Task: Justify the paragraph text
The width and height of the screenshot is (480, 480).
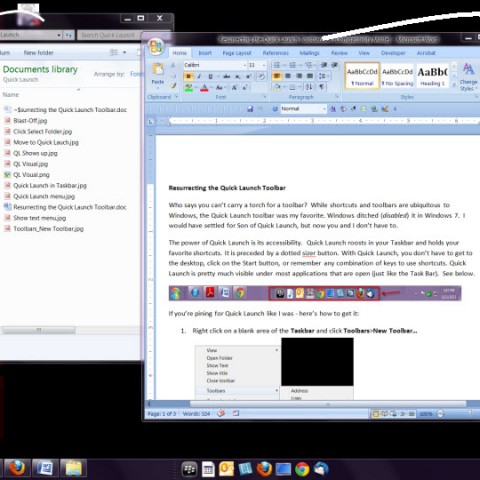Action: point(310,76)
